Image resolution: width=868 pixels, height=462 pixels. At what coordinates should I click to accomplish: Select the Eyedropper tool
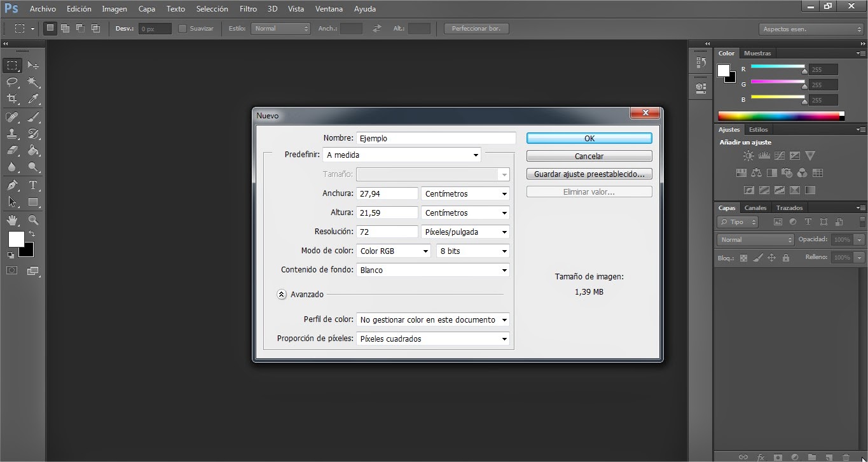pos(33,97)
